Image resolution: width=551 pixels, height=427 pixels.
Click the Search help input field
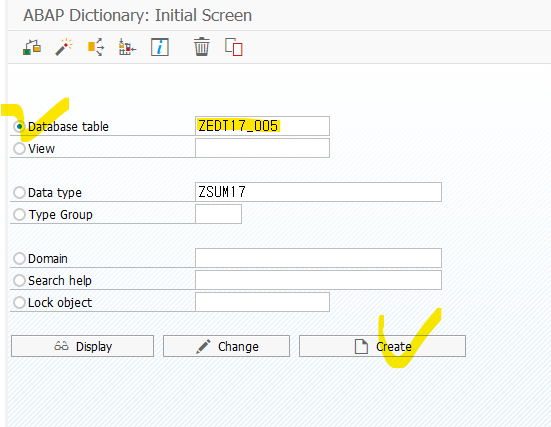pyautogui.click(x=318, y=280)
